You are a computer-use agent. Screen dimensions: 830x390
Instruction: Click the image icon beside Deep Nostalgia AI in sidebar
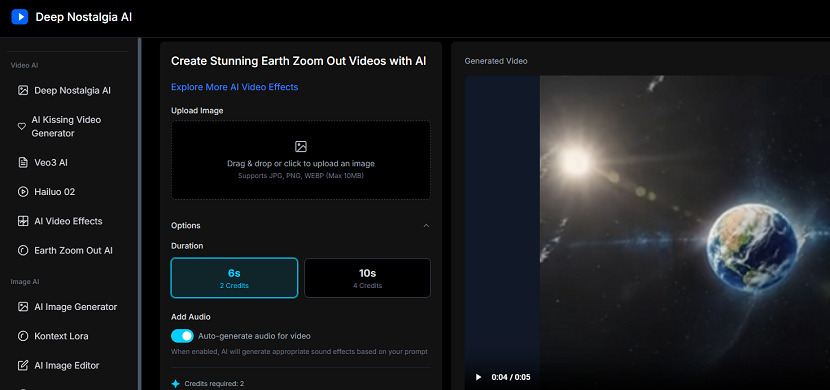(x=23, y=90)
